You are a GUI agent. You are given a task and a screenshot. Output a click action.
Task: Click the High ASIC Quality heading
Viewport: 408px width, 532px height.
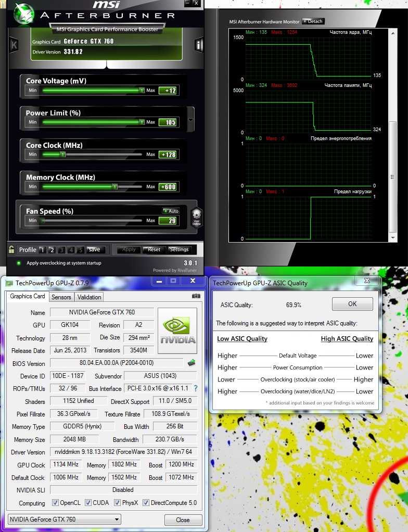coord(347,338)
